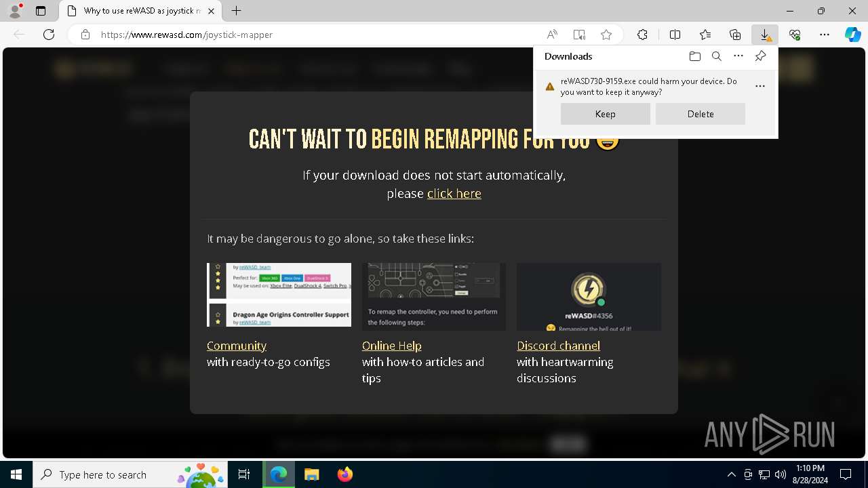Open Microsoft Edge from the taskbar
This screenshot has width=868, height=488.
tap(279, 474)
